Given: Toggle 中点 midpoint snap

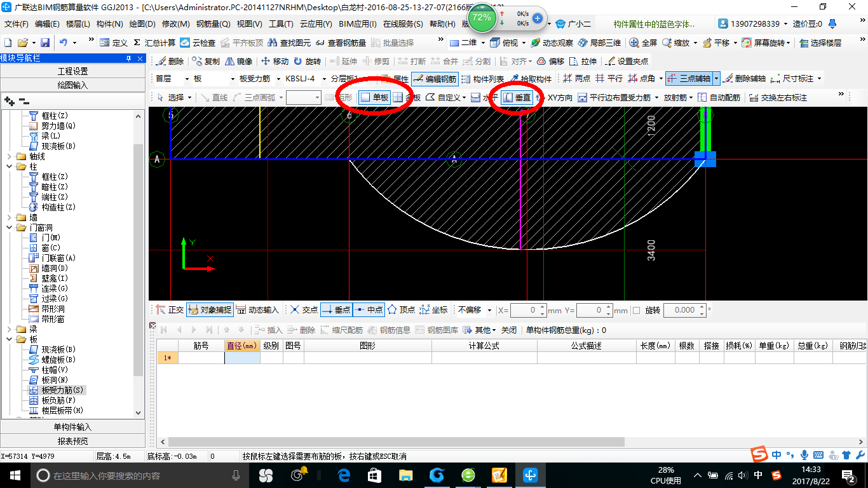Looking at the screenshot, I should [x=369, y=310].
